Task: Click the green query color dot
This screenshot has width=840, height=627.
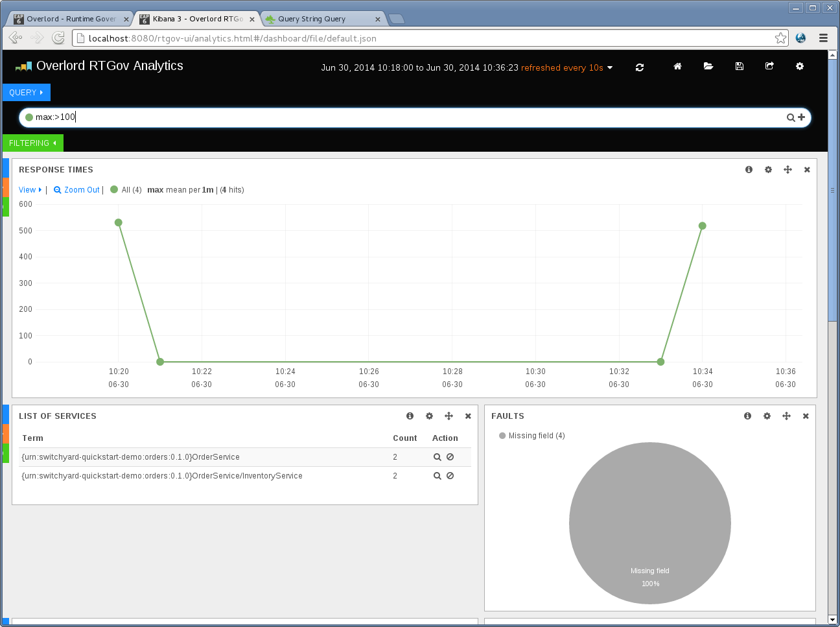Action: tap(29, 117)
